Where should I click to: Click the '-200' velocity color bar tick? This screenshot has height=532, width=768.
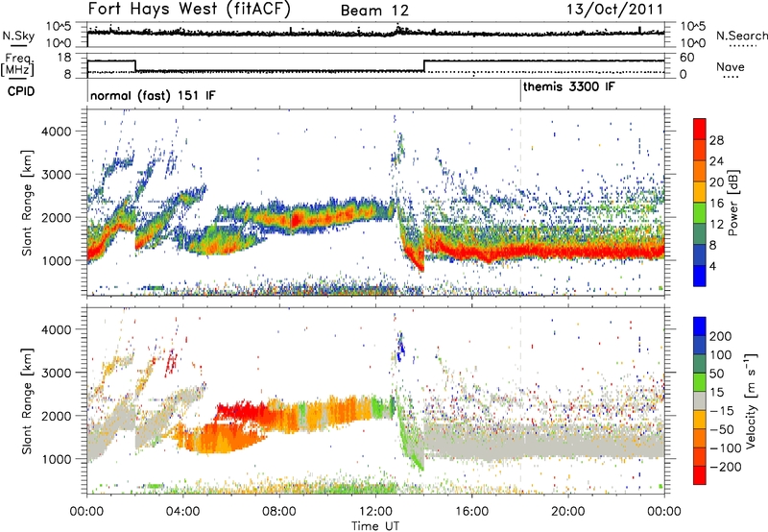[x=725, y=467]
